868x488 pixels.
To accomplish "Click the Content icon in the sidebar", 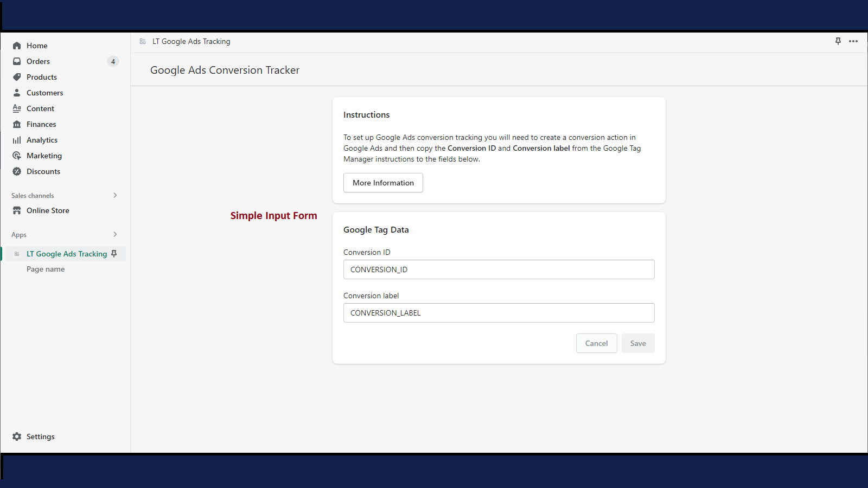I will [17, 108].
